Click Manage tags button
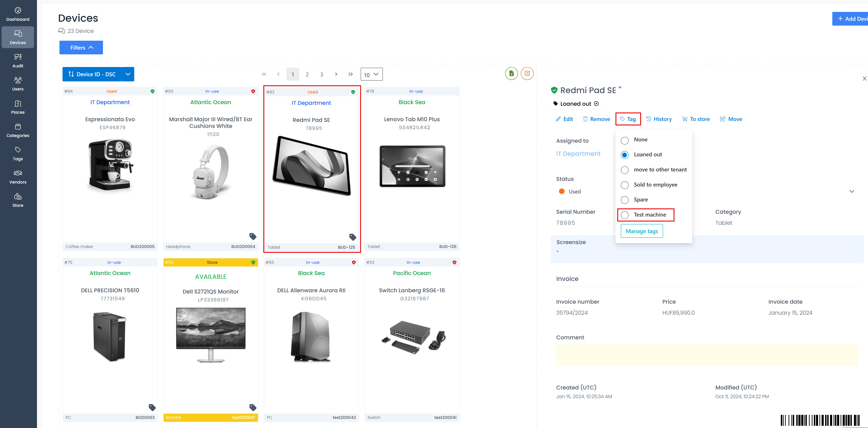The image size is (868, 428). (x=642, y=231)
